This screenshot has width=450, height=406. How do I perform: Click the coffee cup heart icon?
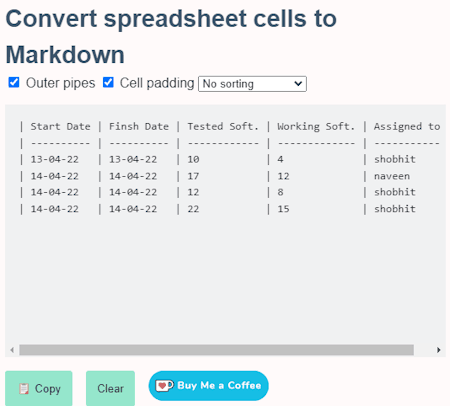164,386
